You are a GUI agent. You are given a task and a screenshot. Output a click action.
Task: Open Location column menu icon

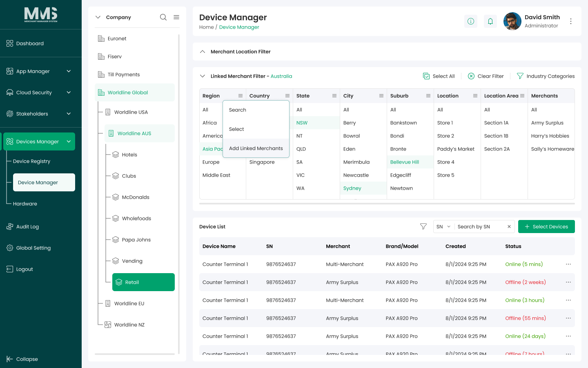[x=475, y=96]
